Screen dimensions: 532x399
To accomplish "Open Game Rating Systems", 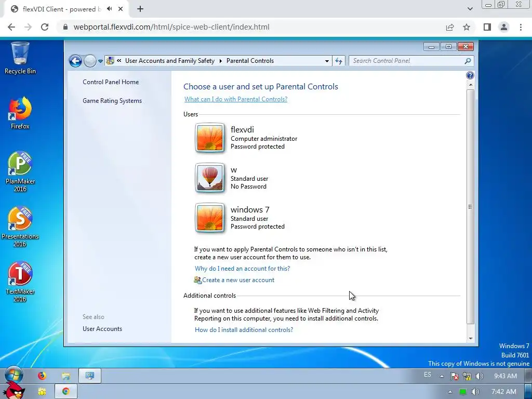I will click(112, 101).
